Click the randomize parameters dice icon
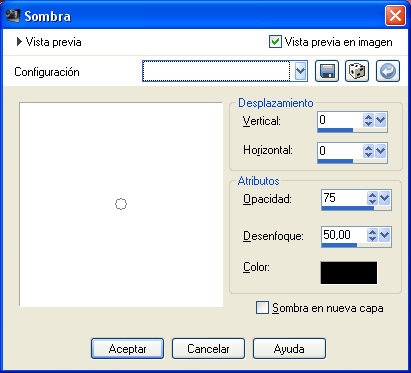411x373 pixels. pos(357,71)
